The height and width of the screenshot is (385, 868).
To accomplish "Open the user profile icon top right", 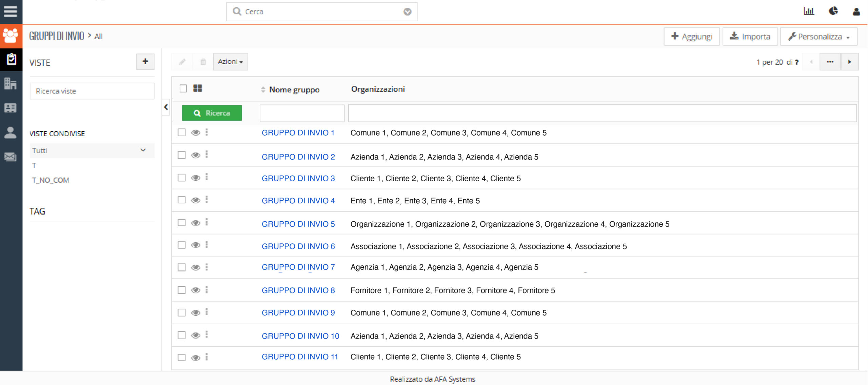I will pyautogui.click(x=856, y=12).
